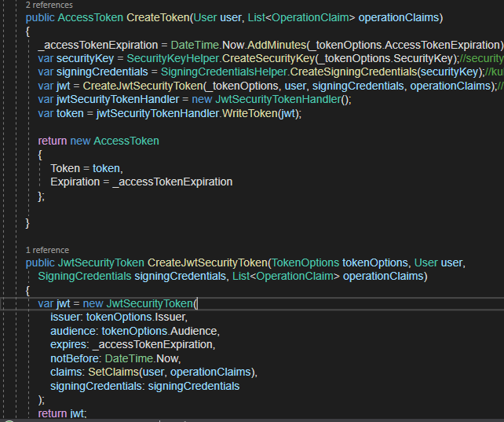Viewport: 504px width, 422px height.
Task: Click the SecurityKeyHelper class name
Action: coord(173,58)
